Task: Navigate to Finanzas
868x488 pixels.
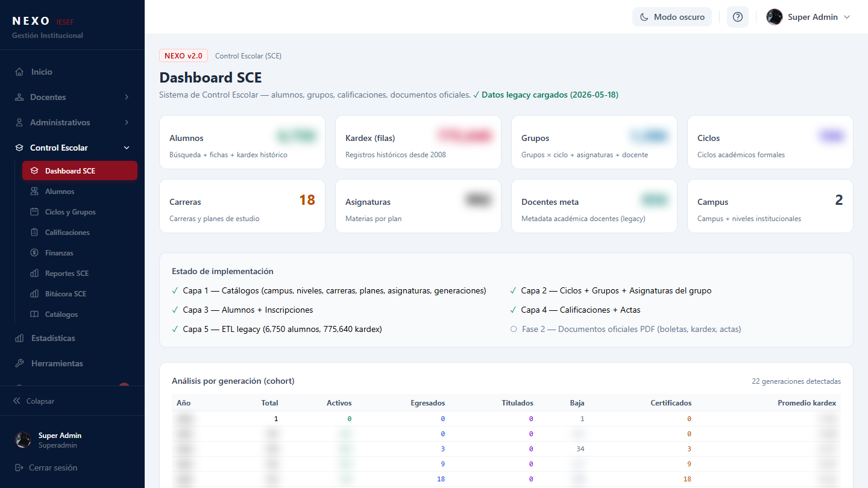Action: (80, 253)
